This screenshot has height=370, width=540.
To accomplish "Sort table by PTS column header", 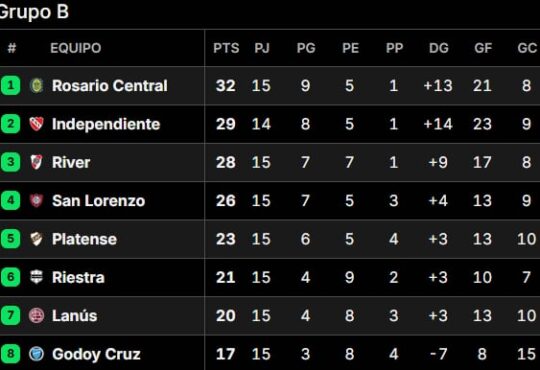I will click(226, 48).
